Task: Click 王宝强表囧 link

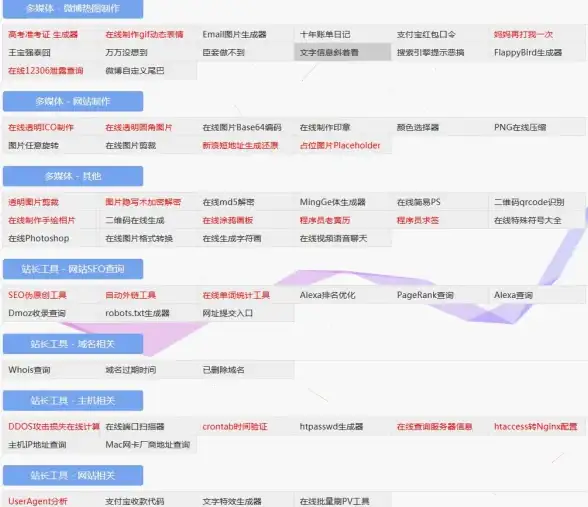Action: (x=29, y=52)
